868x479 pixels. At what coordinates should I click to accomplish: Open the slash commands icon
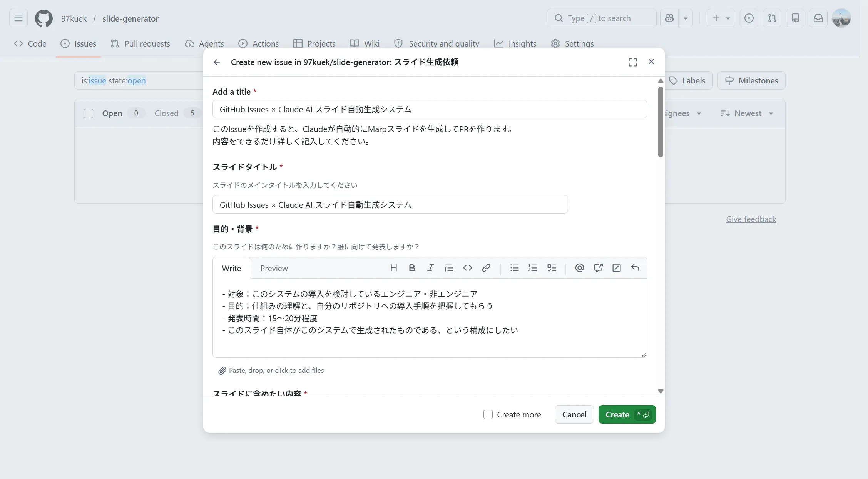pyautogui.click(x=616, y=268)
